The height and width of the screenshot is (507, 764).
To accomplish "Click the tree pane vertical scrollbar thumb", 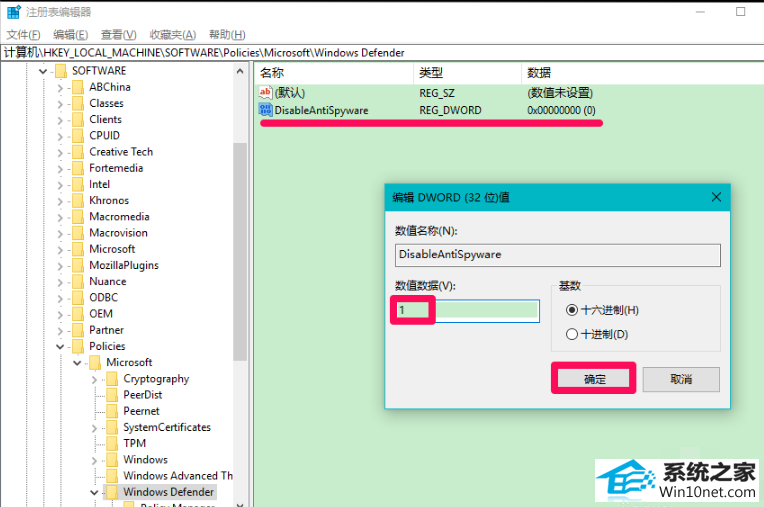I will click(x=240, y=252).
